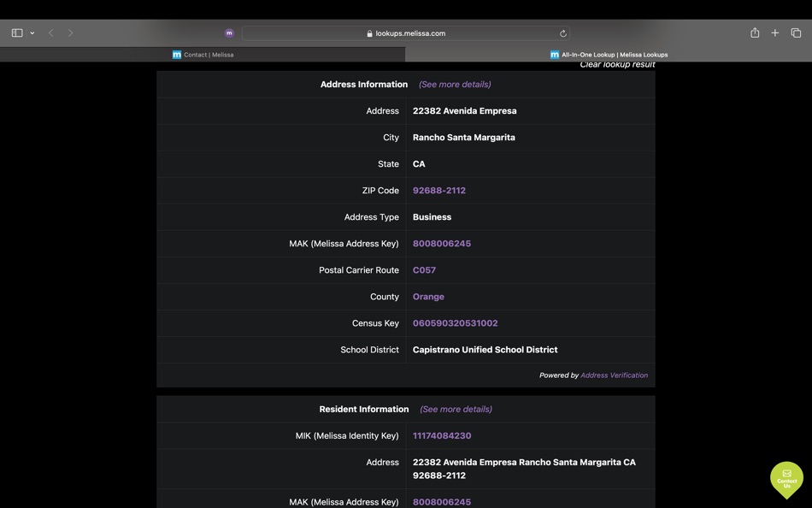Screen dimensions: 812x508
Task: Click Clear lookup result link
Action: click(617, 65)
